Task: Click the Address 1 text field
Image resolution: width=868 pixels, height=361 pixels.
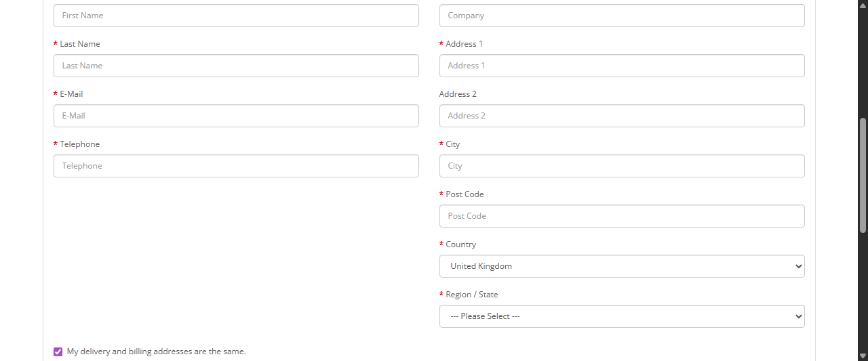Action: [621, 66]
